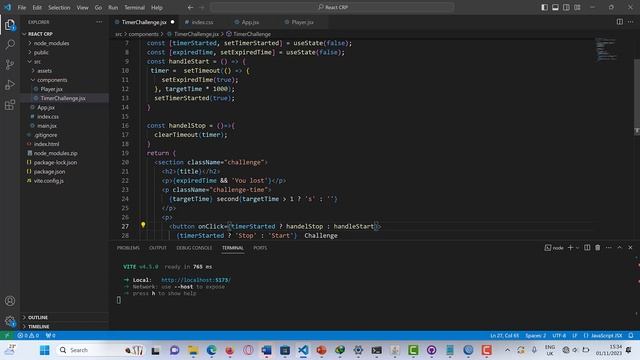Switch to the Problems panel tab

[128, 248]
